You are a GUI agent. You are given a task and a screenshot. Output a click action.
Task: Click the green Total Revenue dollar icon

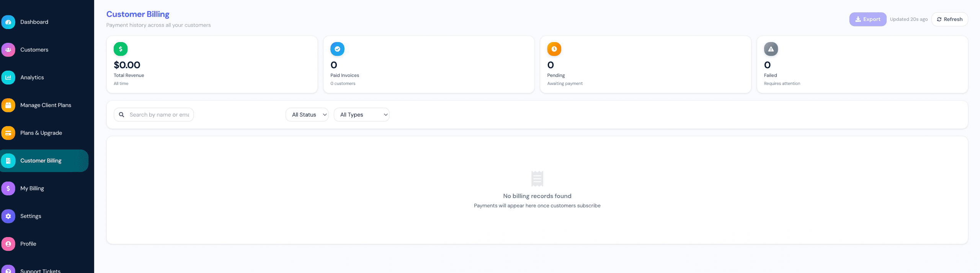(121, 49)
